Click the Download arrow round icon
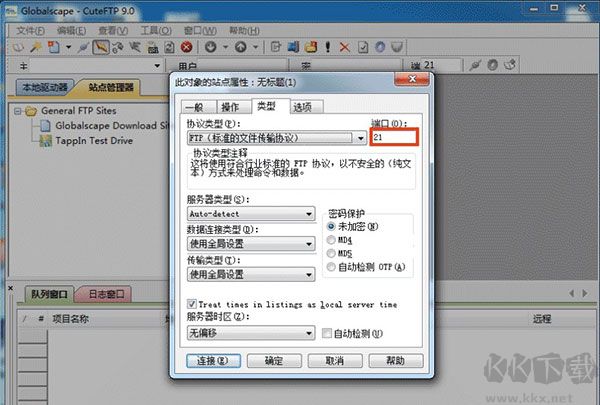The height and width of the screenshot is (405, 600). [x=210, y=47]
